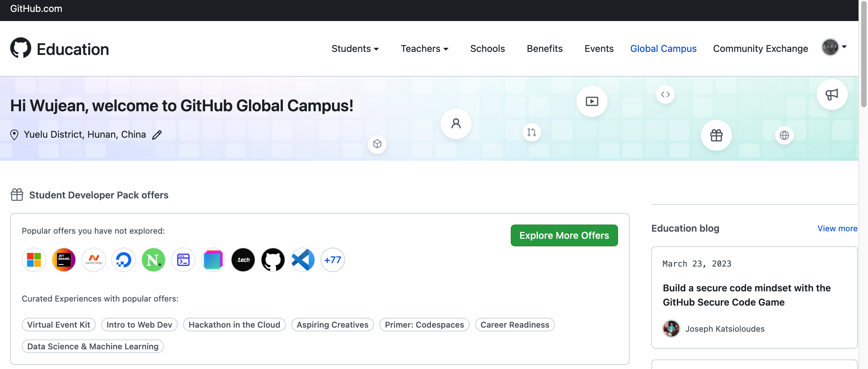The width and height of the screenshot is (868, 369).
Task: Go to the Benefits menu item
Action: [x=545, y=49]
